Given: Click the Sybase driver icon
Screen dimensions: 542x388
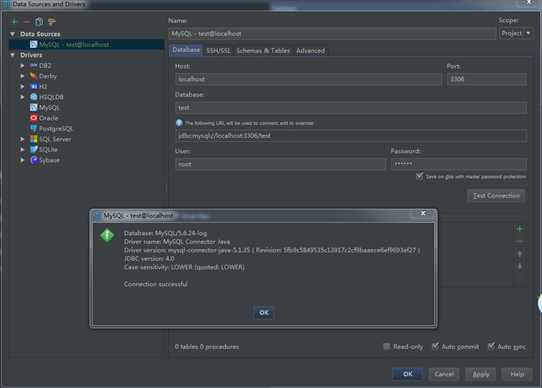Looking at the screenshot, I should click(x=34, y=160).
